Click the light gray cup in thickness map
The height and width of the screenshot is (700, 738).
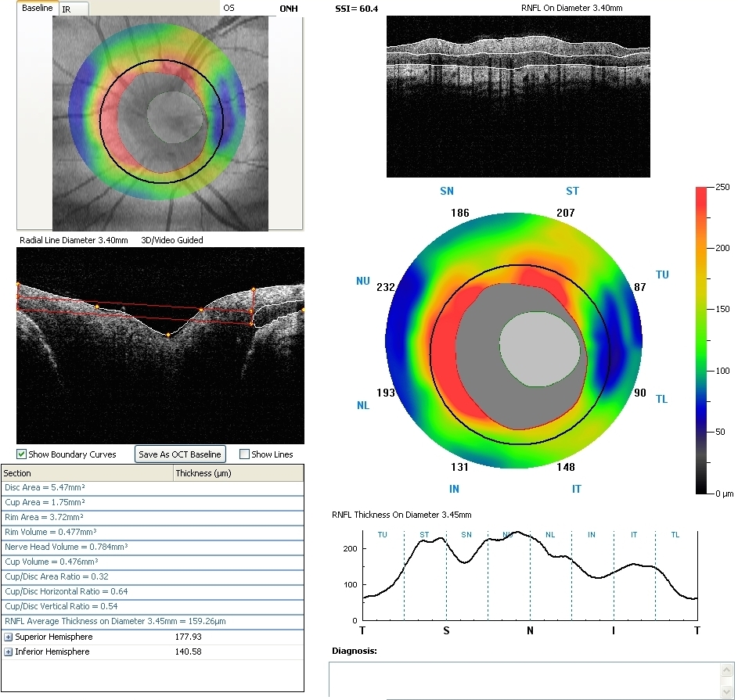[x=543, y=349]
